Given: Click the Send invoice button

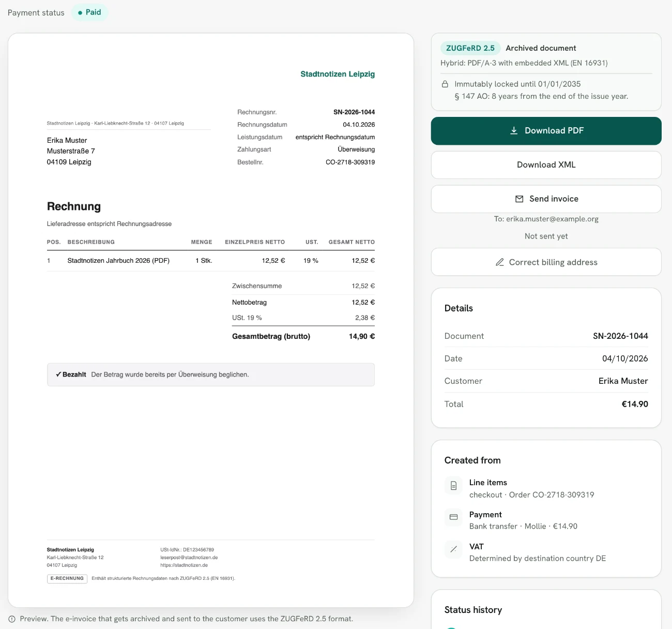Looking at the screenshot, I should (x=546, y=199).
